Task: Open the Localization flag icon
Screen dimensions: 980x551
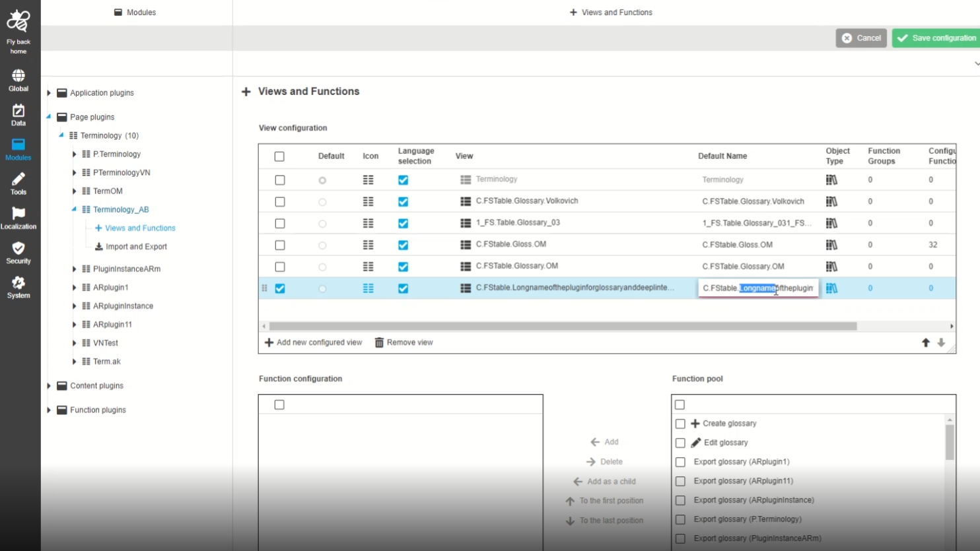Action: point(18,214)
